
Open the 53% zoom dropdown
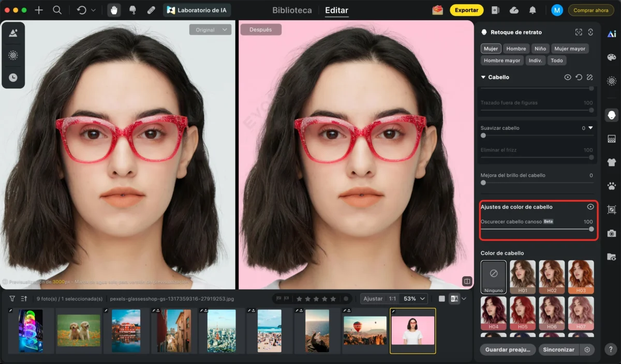point(415,298)
